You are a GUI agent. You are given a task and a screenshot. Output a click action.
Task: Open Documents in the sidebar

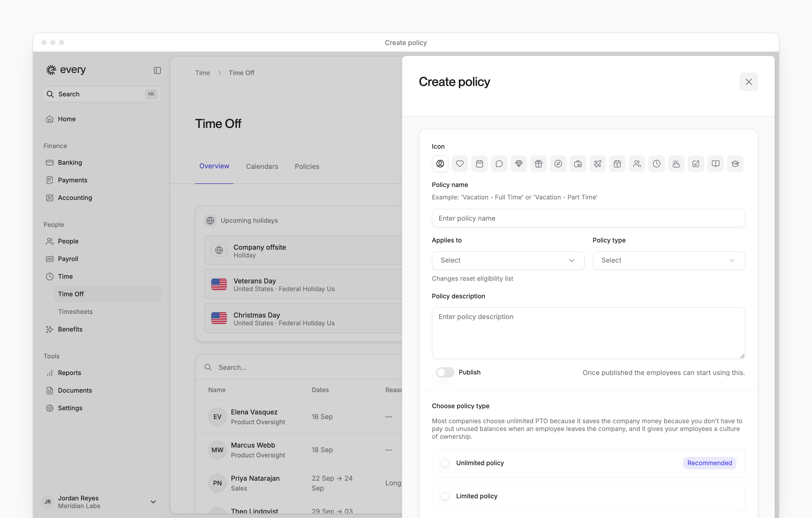click(x=101, y=391)
